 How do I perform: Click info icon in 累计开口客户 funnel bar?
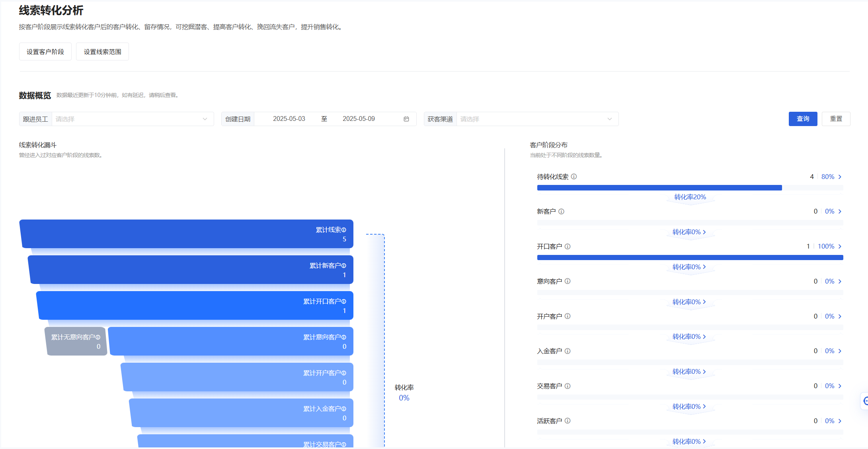click(x=344, y=301)
